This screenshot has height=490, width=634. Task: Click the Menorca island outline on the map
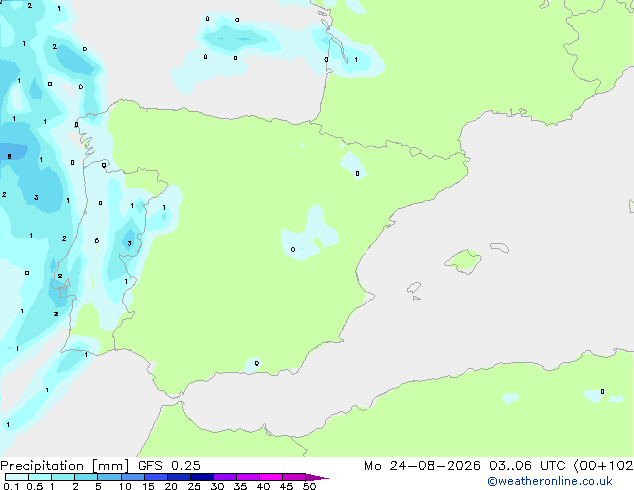coord(500,247)
